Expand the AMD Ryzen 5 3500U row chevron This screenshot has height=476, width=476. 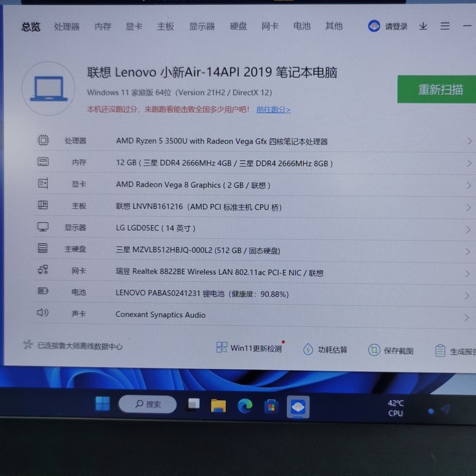tap(469, 141)
